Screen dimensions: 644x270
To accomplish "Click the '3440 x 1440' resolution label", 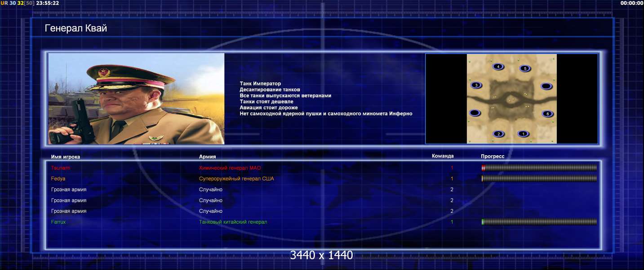I will pyautogui.click(x=321, y=255).
